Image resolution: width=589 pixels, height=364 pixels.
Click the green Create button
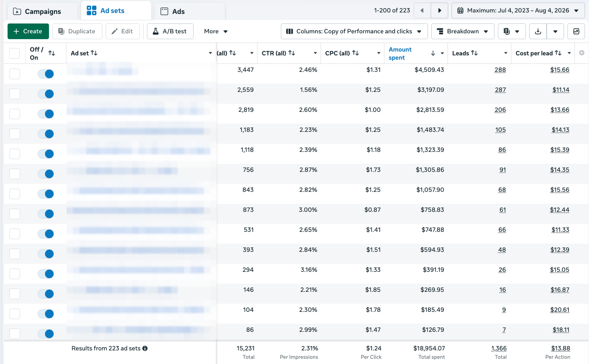pyautogui.click(x=28, y=31)
